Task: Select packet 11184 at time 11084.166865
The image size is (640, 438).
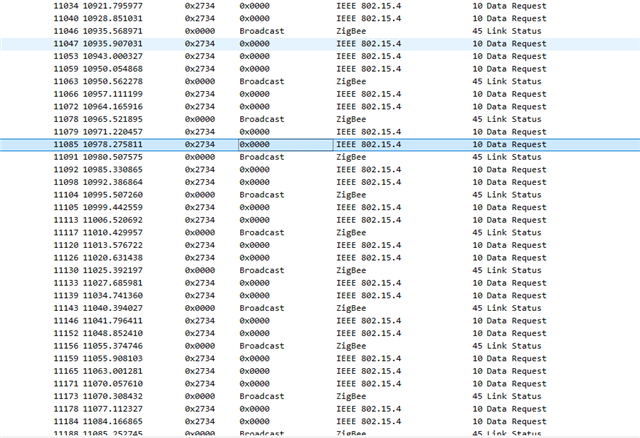Action: point(320,421)
